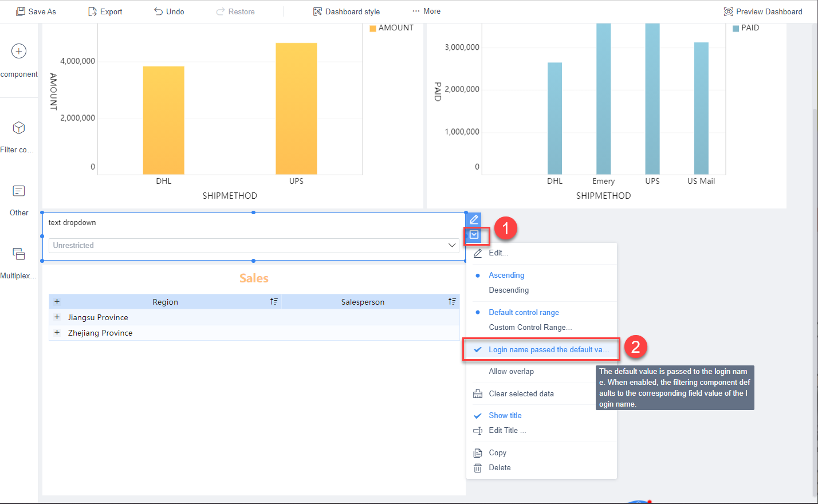Select Descending sort order
The image size is (818, 504).
pyautogui.click(x=509, y=290)
